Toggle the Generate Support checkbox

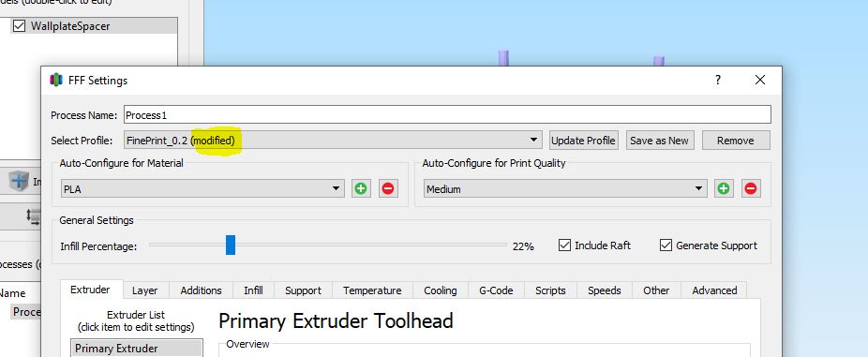[666, 245]
